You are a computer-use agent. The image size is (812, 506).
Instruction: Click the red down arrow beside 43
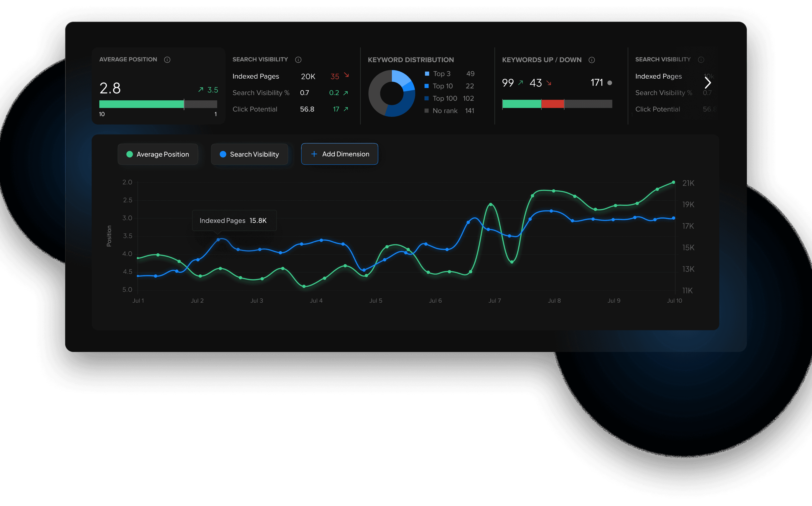[x=548, y=83]
